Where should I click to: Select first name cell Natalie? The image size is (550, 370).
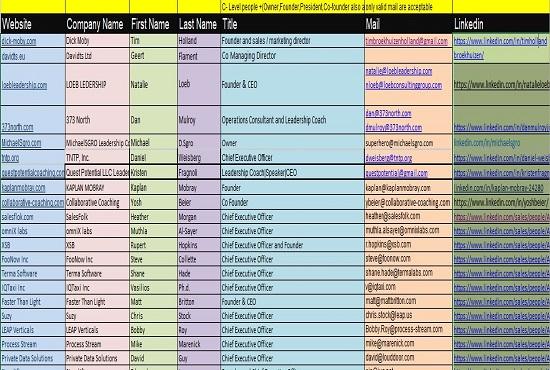tap(153, 85)
